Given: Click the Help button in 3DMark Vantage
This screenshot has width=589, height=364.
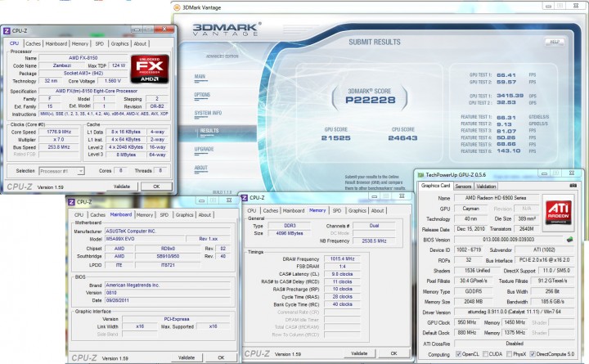Looking at the screenshot, I should point(555,42).
